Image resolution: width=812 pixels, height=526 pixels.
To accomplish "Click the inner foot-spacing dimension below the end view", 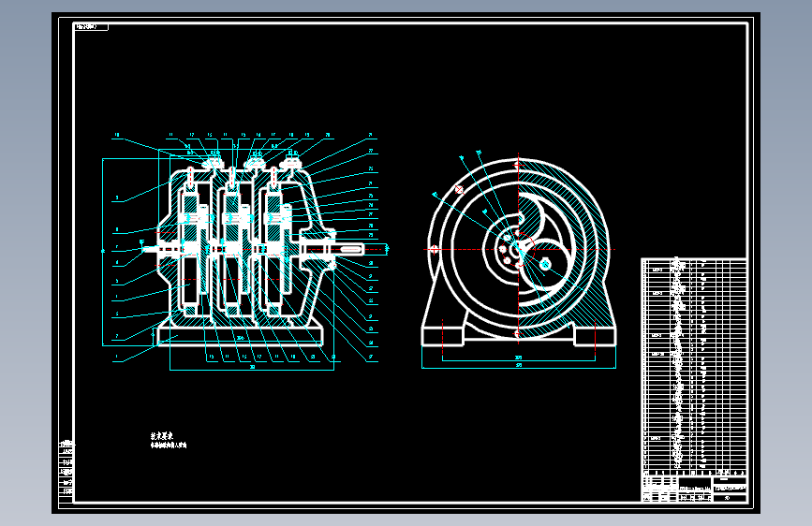I will tap(518, 358).
